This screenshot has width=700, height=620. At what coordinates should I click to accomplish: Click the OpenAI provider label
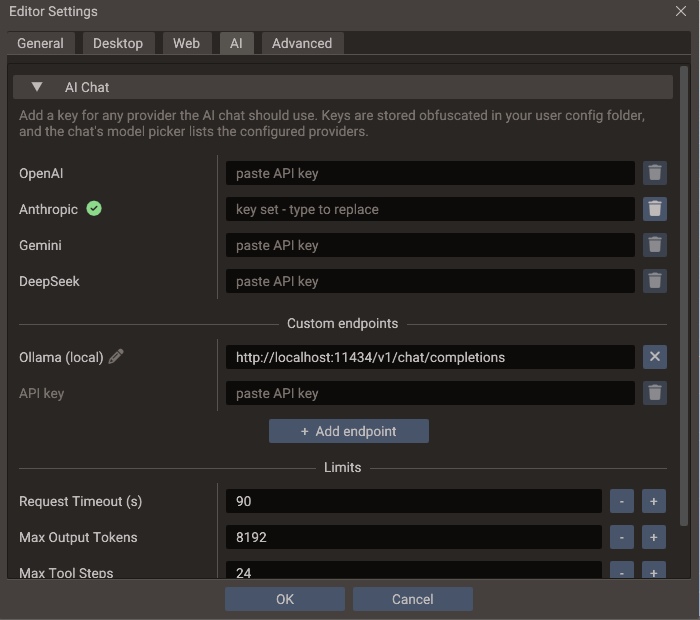41,173
